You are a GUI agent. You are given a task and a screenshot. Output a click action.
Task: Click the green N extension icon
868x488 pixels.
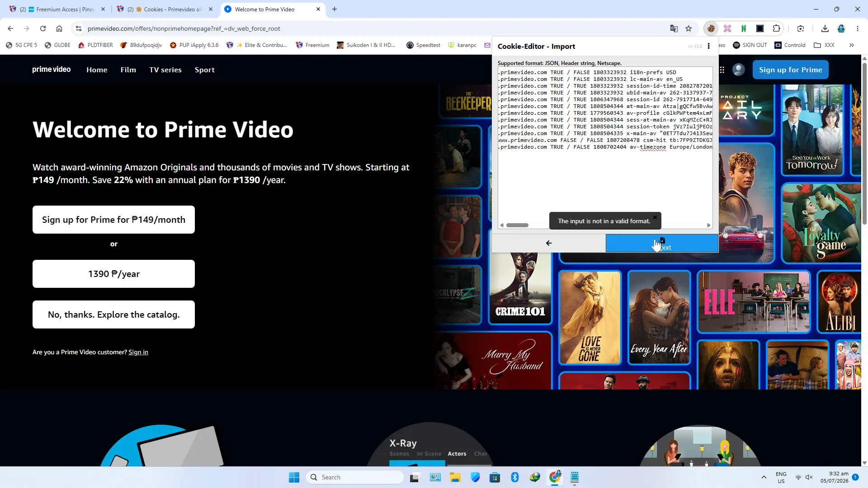pyautogui.click(x=744, y=28)
